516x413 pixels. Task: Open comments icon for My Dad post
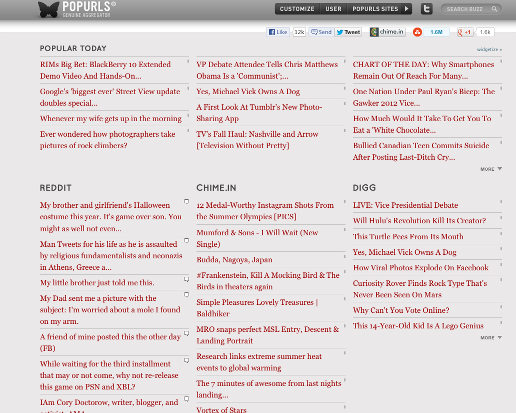tap(187, 294)
